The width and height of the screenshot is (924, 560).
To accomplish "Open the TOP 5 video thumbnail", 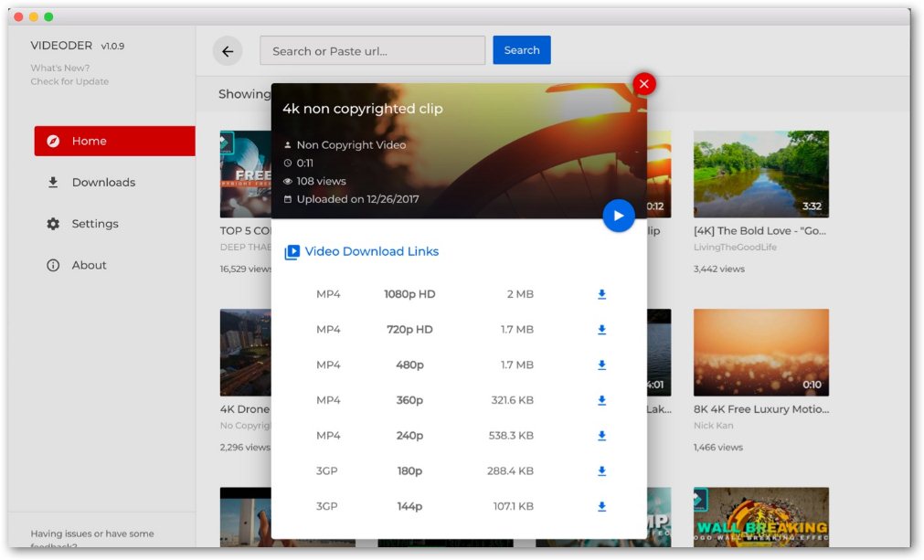I will pyautogui.click(x=245, y=174).
